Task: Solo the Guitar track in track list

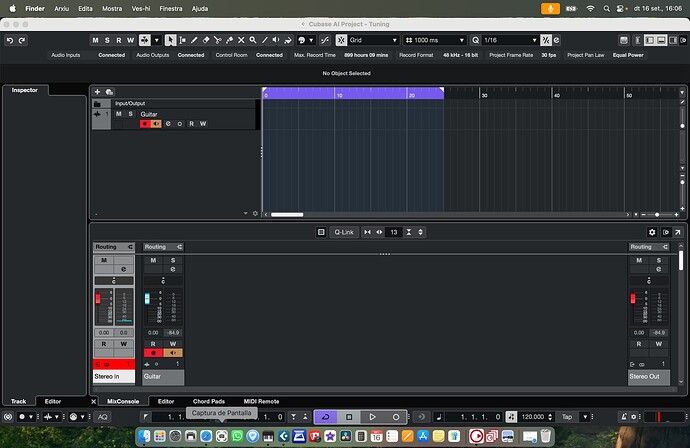Action: pyautogui.click(x=130, y=114)
